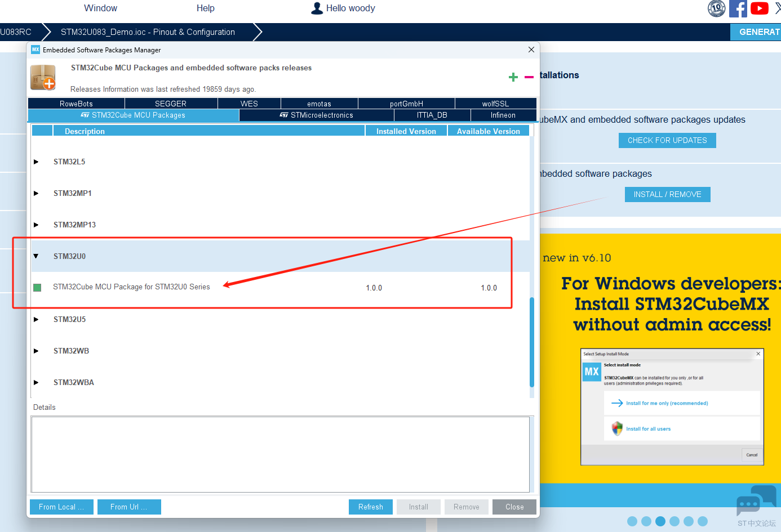The width and height of the screenshot is (781, 532).
Task: Click the Install button in the dialog
Action: coord(419,507)
